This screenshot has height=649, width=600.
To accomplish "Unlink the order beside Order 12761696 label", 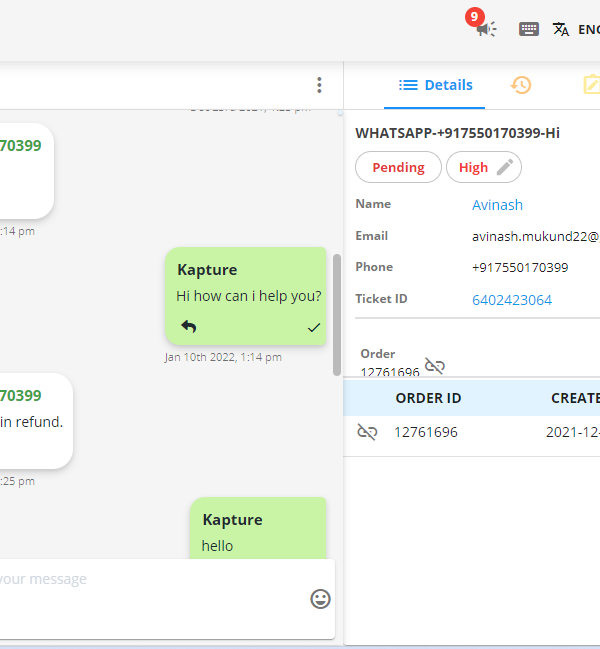I will [x=435, y=366].
